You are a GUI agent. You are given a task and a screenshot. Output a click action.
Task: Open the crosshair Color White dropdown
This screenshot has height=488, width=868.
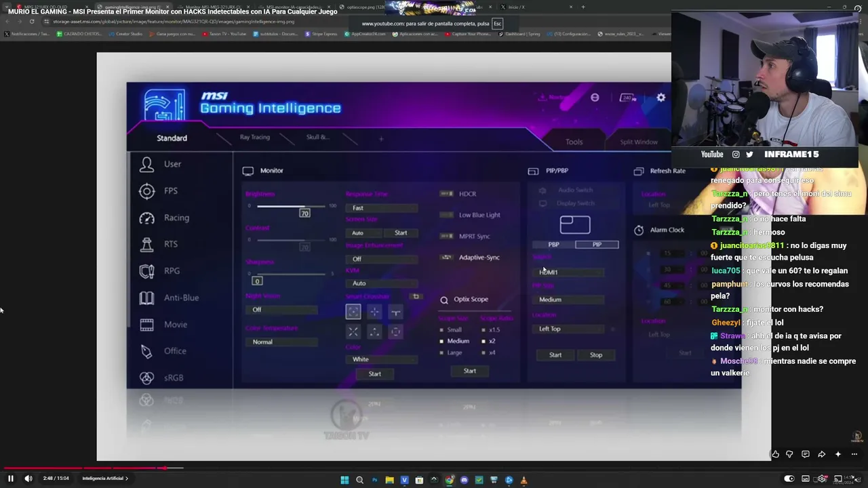coord(382,359)
